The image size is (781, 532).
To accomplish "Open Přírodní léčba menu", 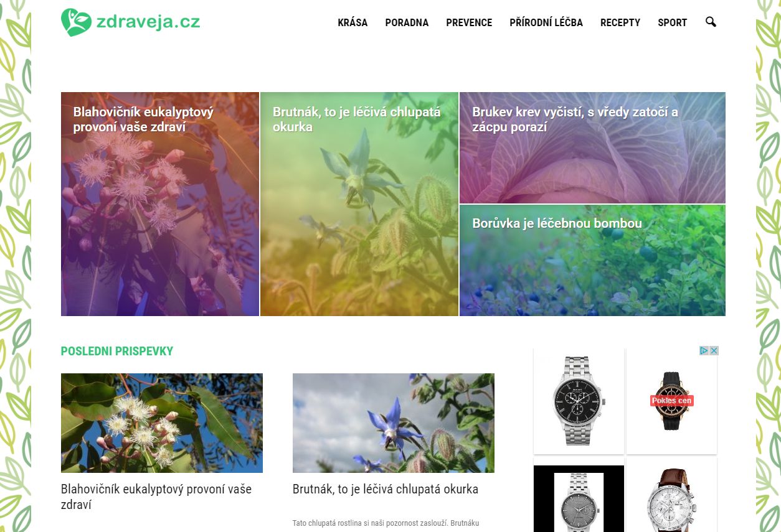I will [x=546, y=22].
